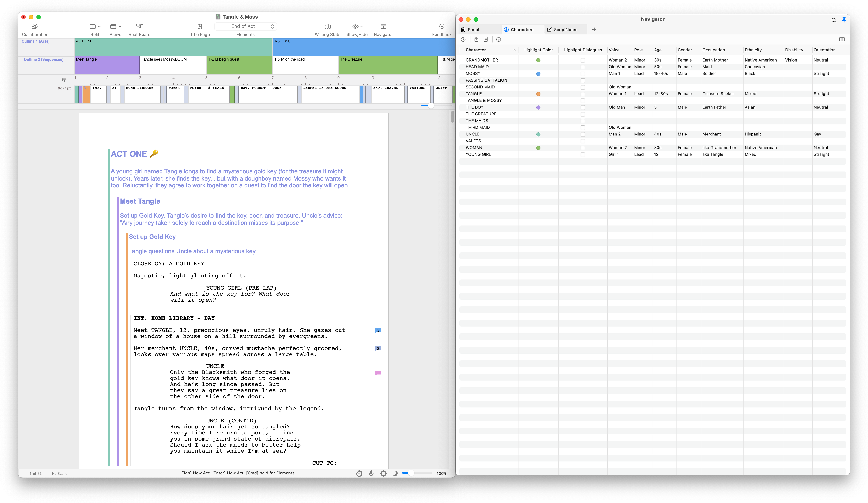
Task: Click the Feedback star icon
Action: tap(442, 26)
